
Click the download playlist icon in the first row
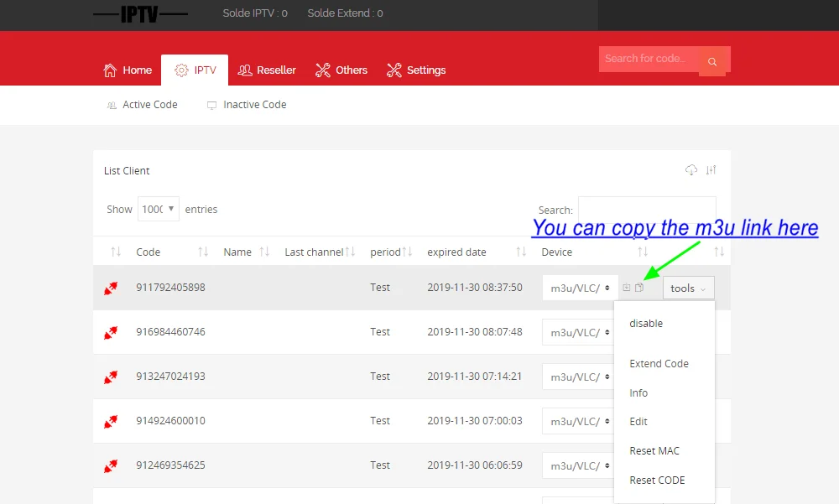coord(626,288)
